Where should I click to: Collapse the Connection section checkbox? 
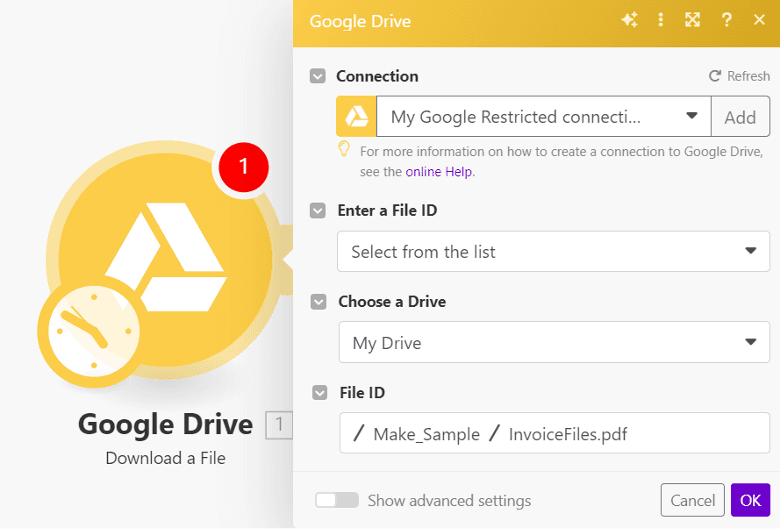point(318,76)
